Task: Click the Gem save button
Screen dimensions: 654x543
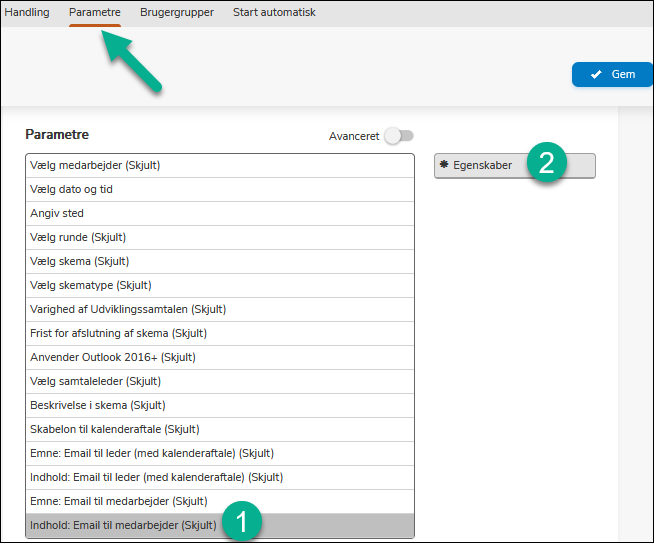Action: pyautogui.click(x=612, y=74)
